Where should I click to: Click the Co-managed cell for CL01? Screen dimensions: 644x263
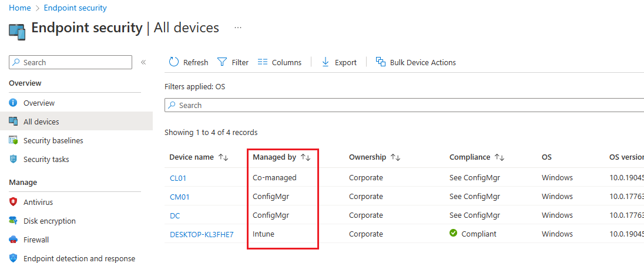pyautogui.click(x=274, y=178)
